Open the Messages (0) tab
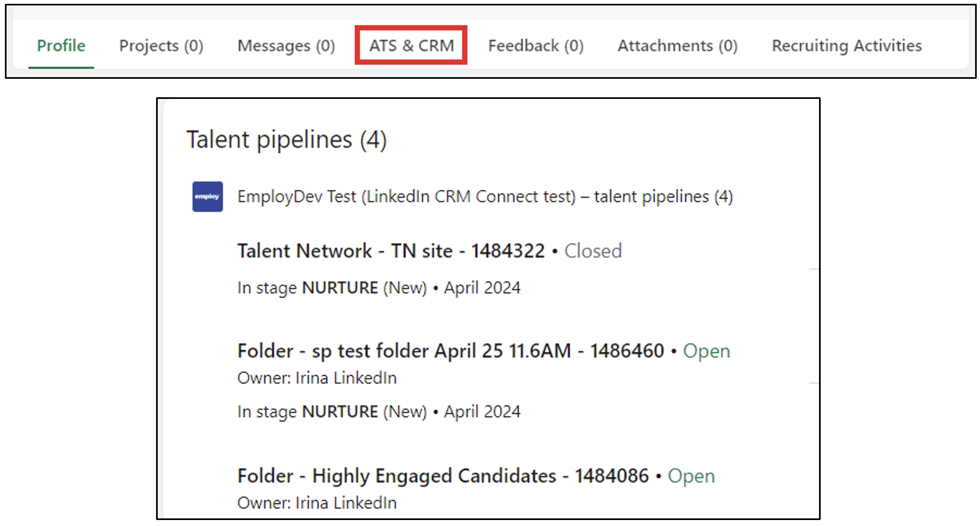This screenshot has width=980, height=526. pyautogui.click(x=286, y=46)
